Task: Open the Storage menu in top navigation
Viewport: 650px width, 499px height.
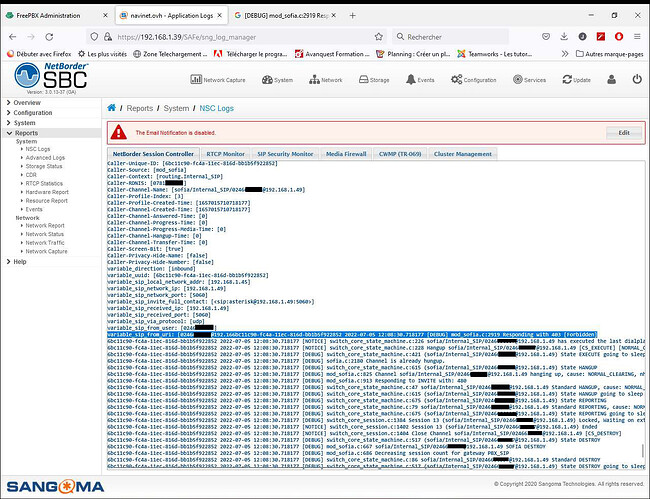Action: pos(374,80)
